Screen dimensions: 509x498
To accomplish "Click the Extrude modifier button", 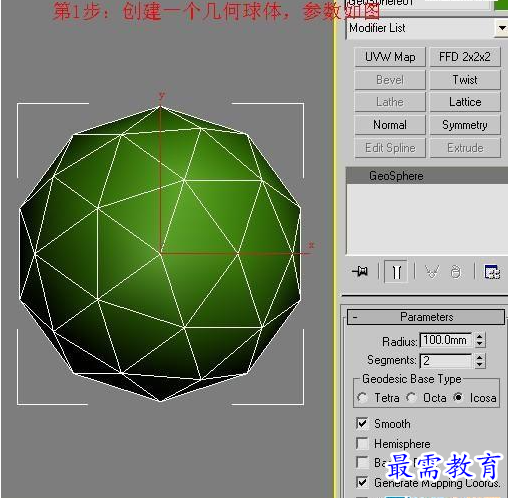I will click(x=465, y=148).
